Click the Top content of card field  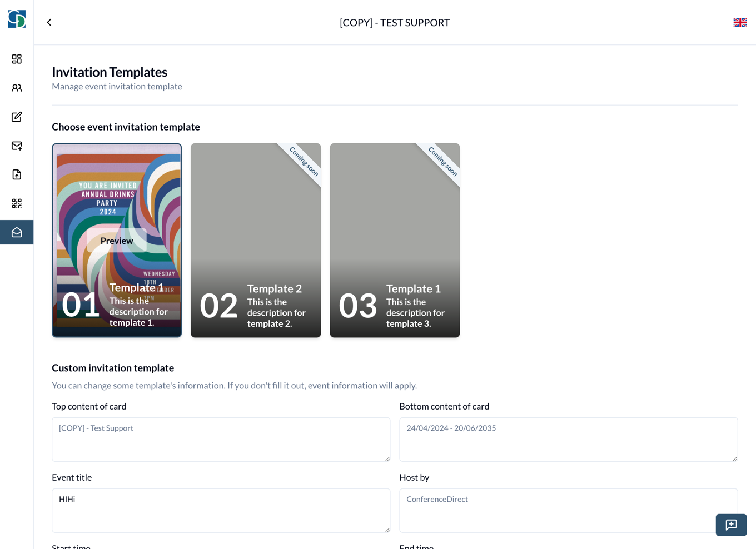[221, 439]
